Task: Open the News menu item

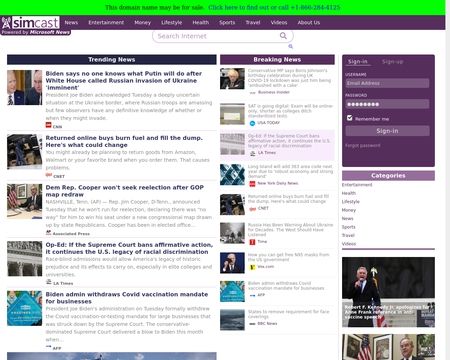Action: [71, 23]
